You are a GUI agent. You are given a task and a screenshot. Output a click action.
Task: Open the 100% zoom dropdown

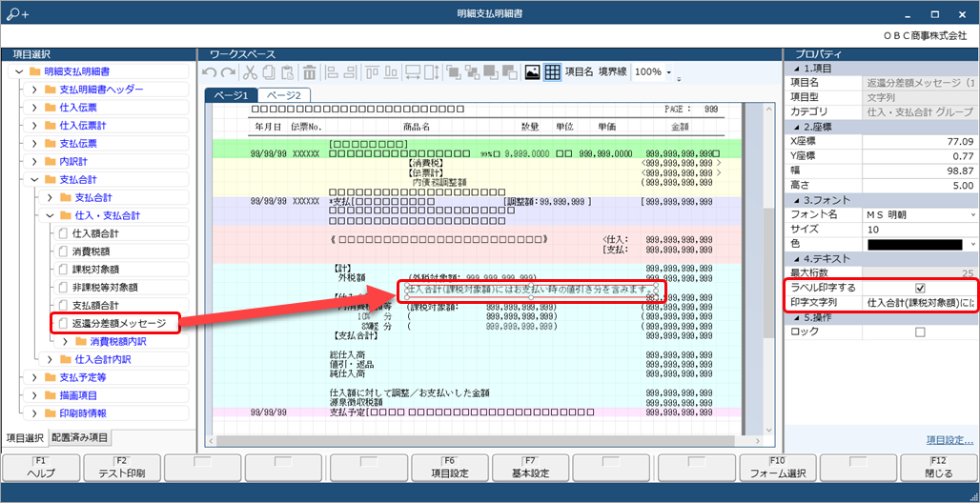(x=669, y=73)
